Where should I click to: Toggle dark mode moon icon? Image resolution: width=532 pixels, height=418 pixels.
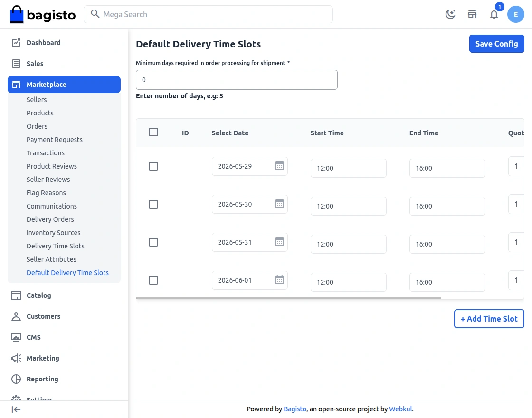(x=450, y=14)
